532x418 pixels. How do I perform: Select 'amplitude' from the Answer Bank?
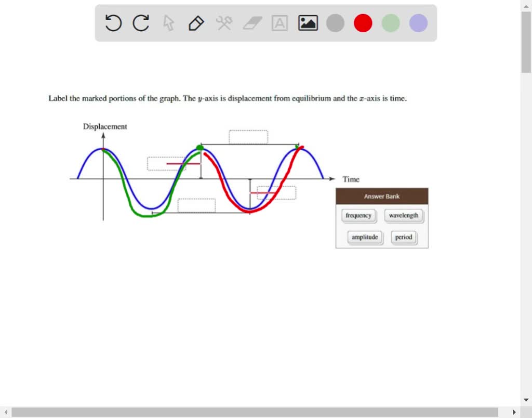tap(365, 237)
